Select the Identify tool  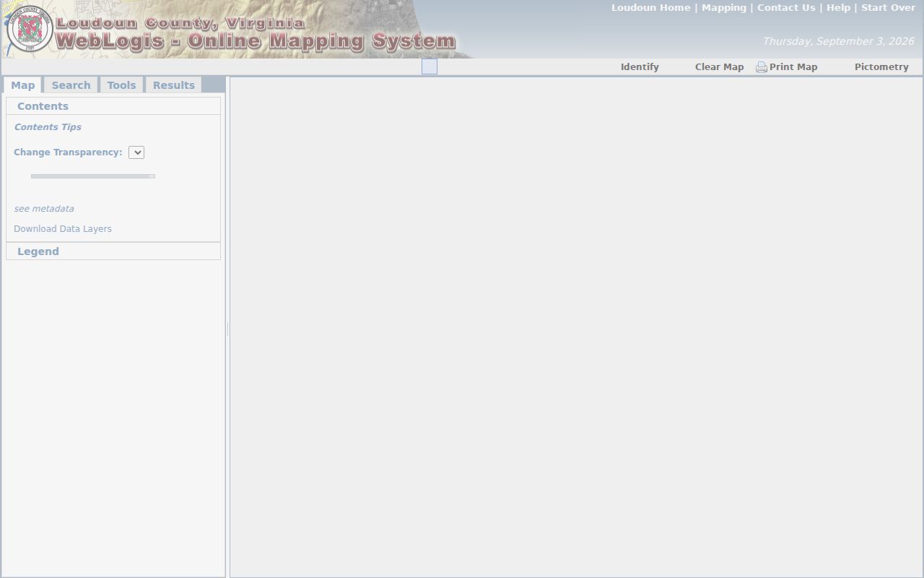(x=640, y=66)
